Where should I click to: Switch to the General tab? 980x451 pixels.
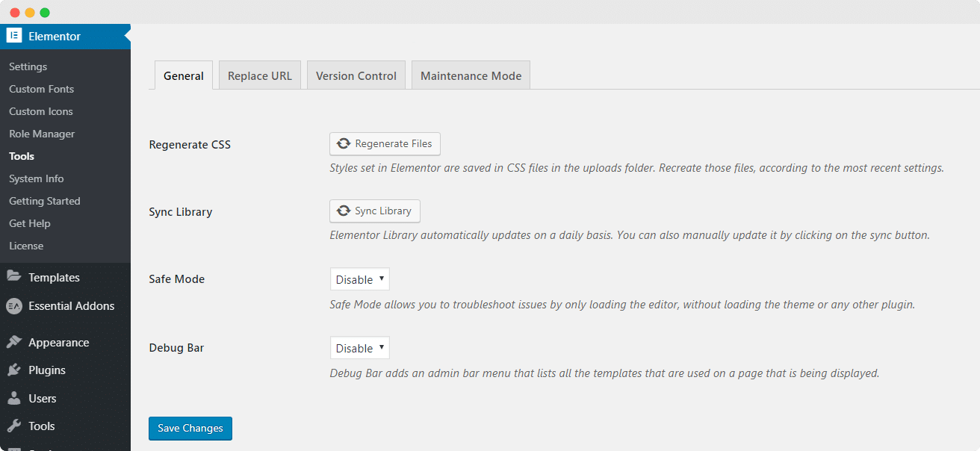[x=184, y=75]
